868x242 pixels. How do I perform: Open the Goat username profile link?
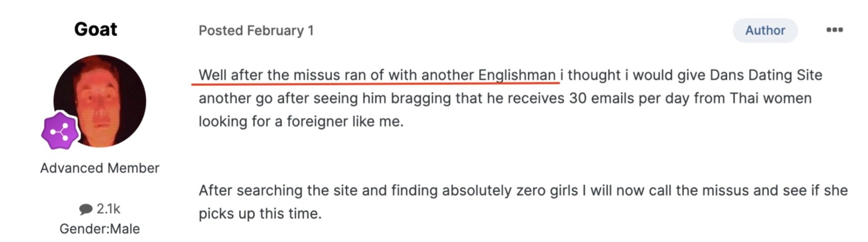pos(96,29)
